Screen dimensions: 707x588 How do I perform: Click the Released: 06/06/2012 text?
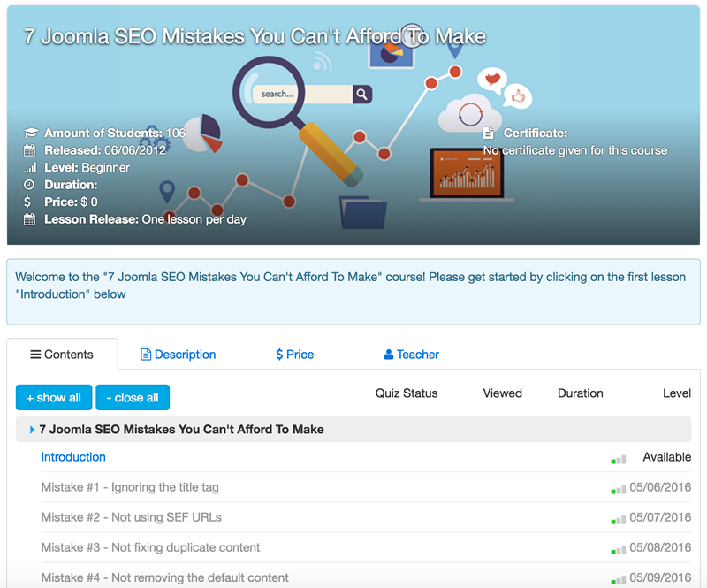coord(105,150)
